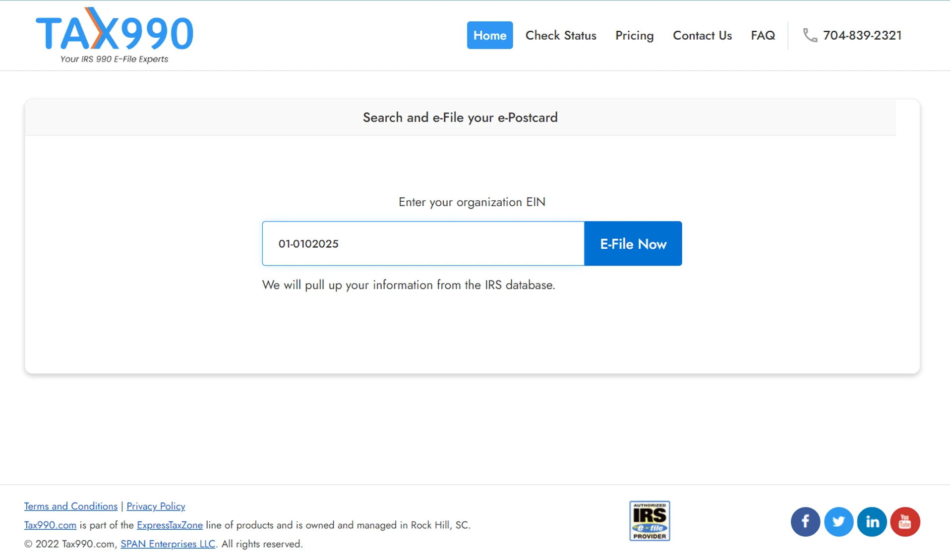Image resolution: width=952 pixels, height=560 pixels.
Task: Open the Pricing page
Action: point(634,36)
